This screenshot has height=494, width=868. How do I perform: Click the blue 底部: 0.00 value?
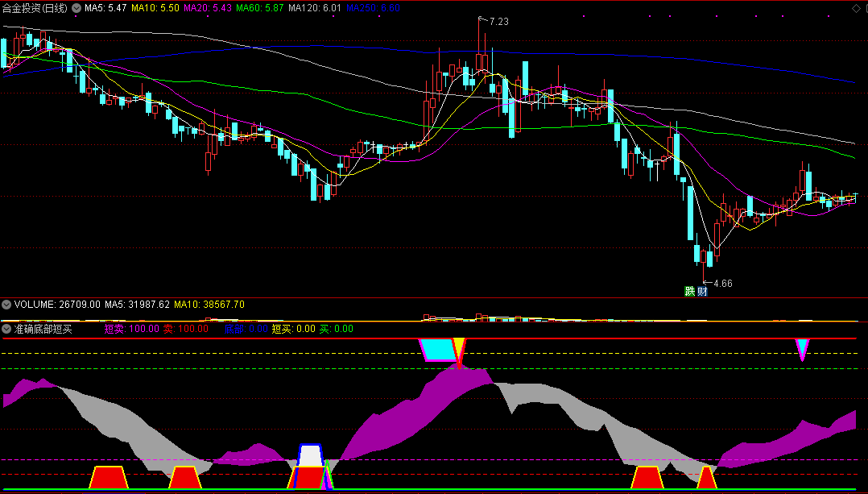coord(246,329)
